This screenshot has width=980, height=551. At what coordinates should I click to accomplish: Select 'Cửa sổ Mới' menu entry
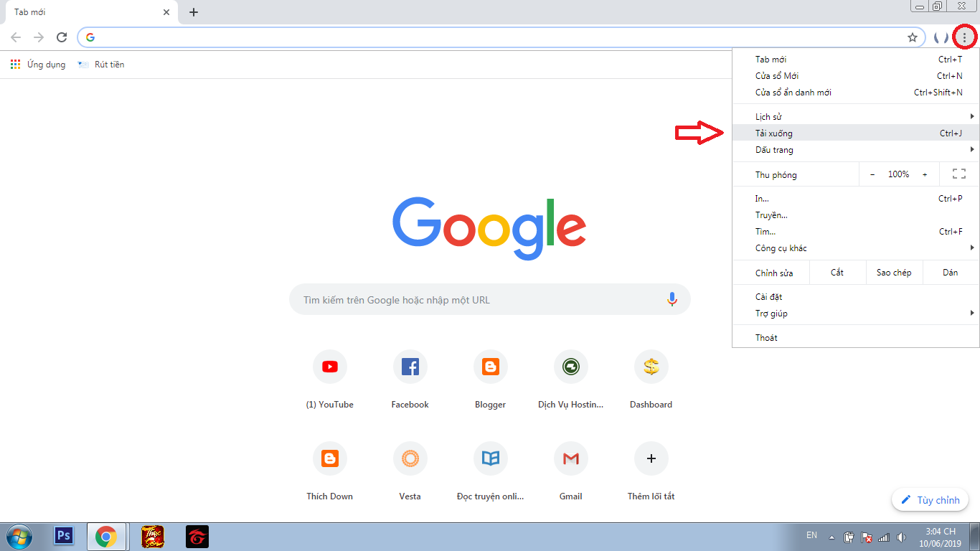pos(856,76)
